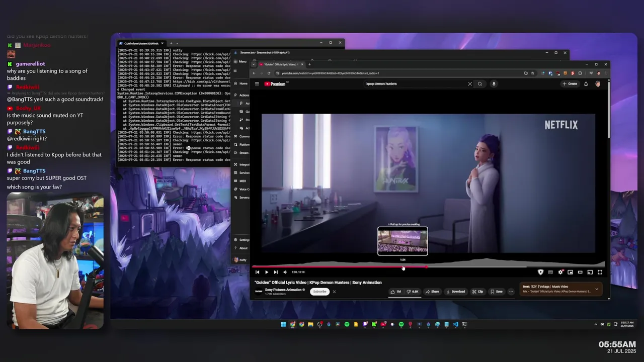This screenshot has width=644, height=362.
Task: Toggle subtitles/captions in the player
Action: coord(550,272)
